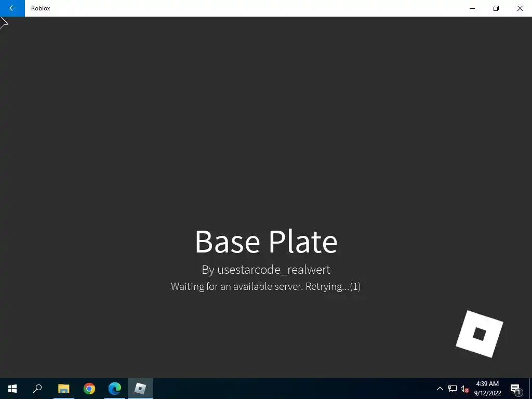Select the Roblox taskbar app icon
Viewport: 532px width, 399px height.
point(140,389)
